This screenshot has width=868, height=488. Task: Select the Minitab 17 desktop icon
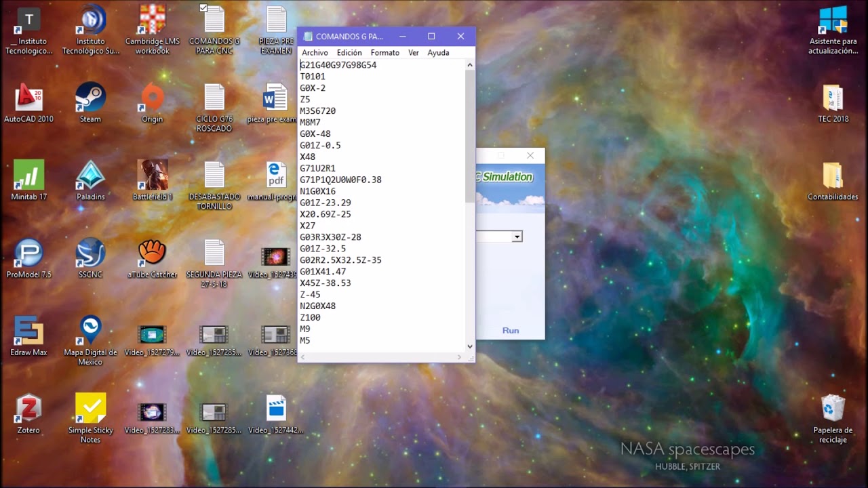[x=28, y=180]
